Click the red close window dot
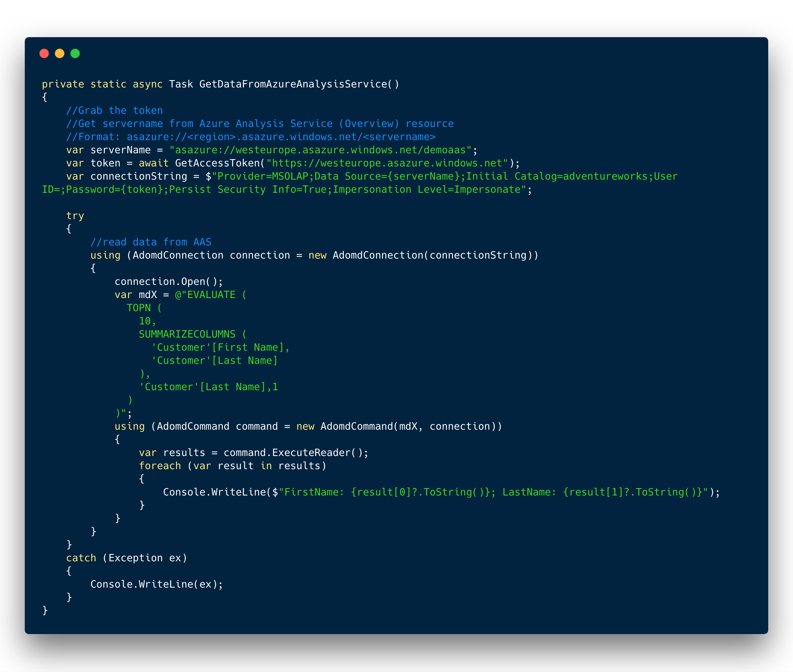 point(44,53)
